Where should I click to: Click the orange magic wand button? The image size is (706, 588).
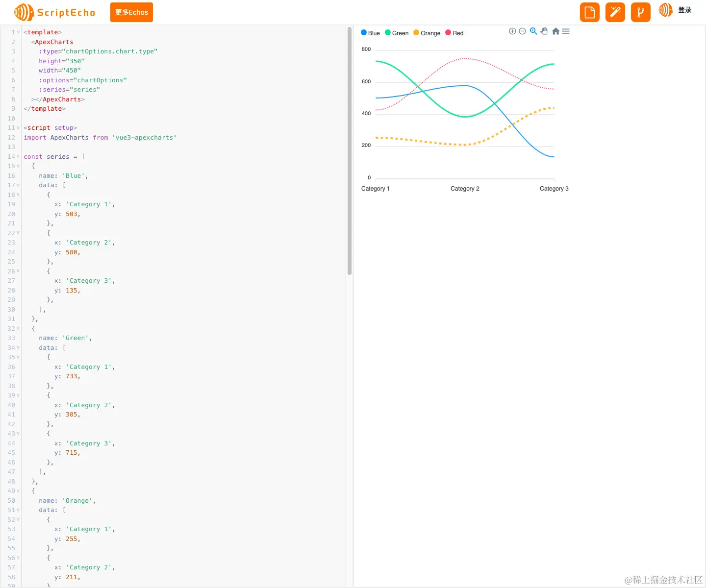pos(615,12)
